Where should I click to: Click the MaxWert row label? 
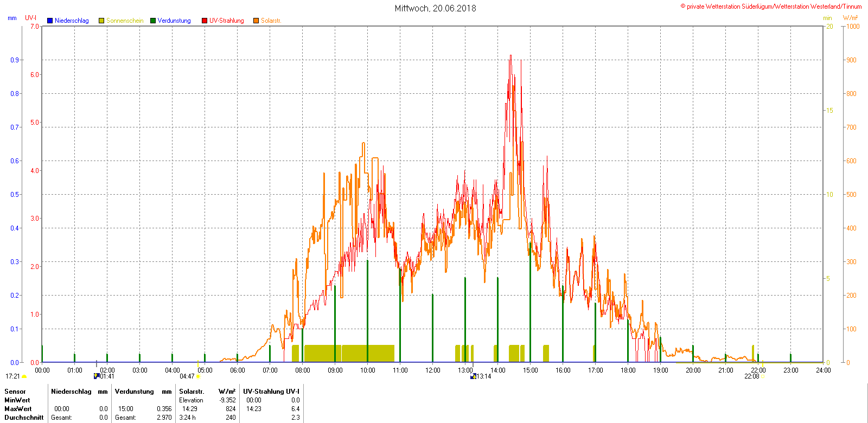coord(18,409)
